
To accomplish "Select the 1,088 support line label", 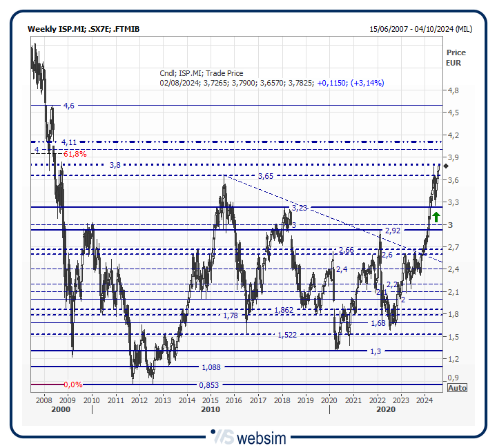I will click(211, 367).
